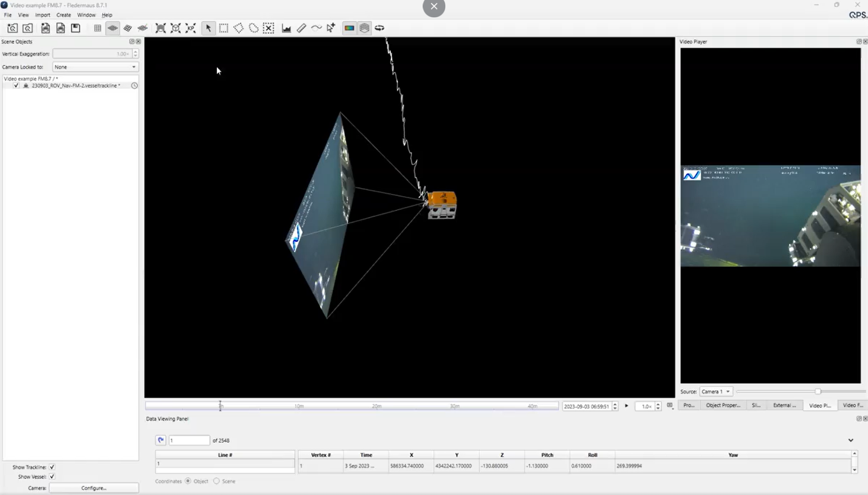Float the Scene Objects panel
This screenshot has width=868, height=495.
[132, 42]
